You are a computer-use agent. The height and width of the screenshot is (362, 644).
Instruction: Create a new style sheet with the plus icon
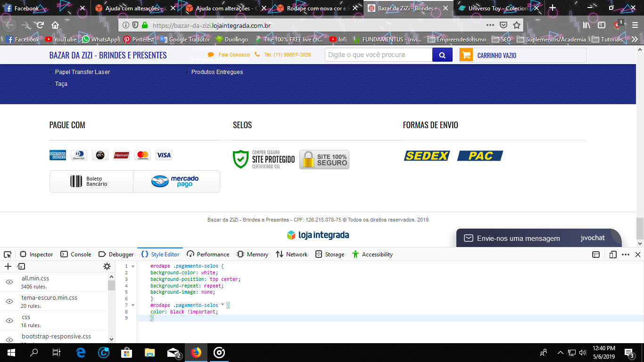click(8, 266)
